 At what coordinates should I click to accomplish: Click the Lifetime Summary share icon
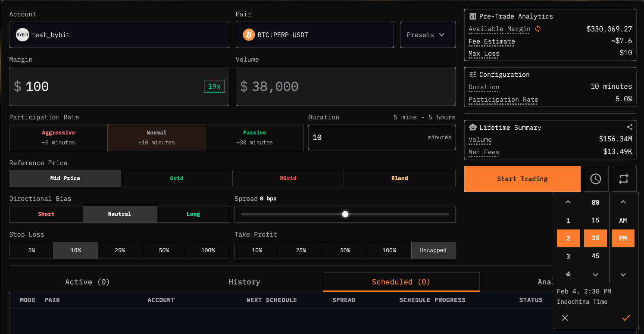629,127
